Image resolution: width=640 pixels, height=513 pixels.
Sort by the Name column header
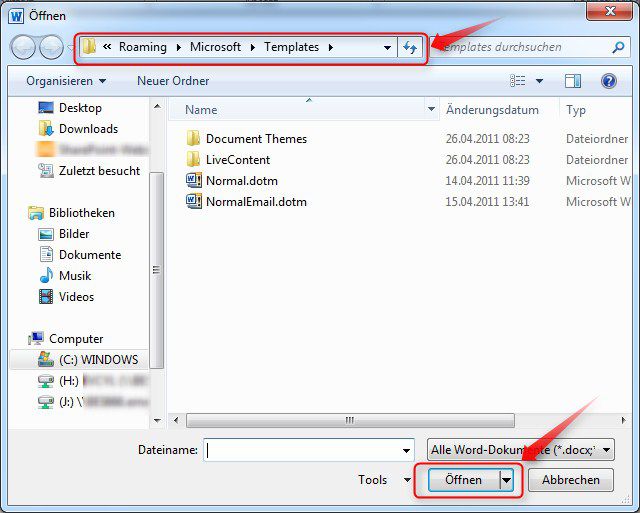(296, 109)
